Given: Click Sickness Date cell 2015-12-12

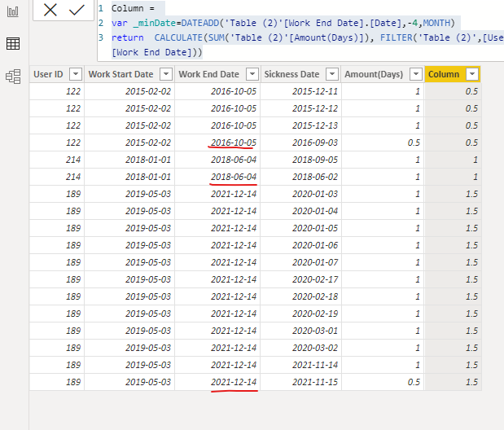Looking at the screenshot, I should tap(301, 108).
